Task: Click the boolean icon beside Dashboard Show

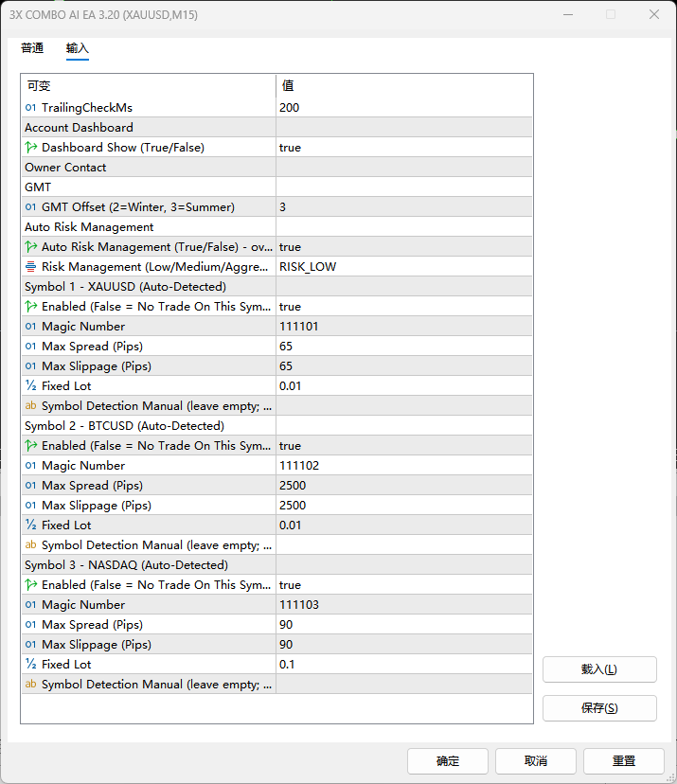Action: tap(31, 147)
